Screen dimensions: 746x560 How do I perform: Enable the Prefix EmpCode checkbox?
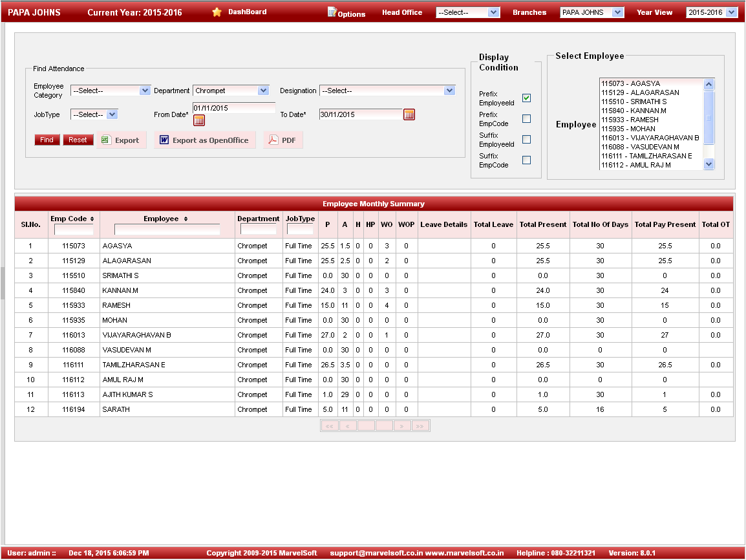click(x=526, y=119)
